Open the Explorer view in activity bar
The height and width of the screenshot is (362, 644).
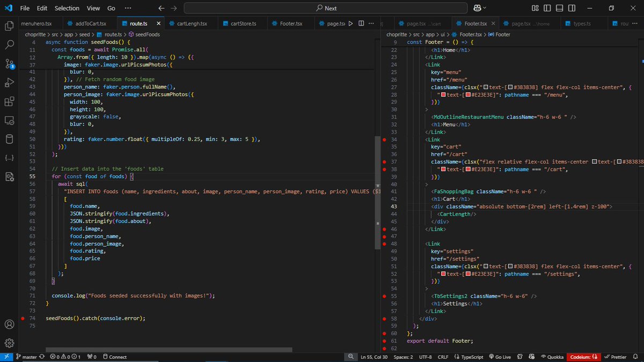coord(9,26)
